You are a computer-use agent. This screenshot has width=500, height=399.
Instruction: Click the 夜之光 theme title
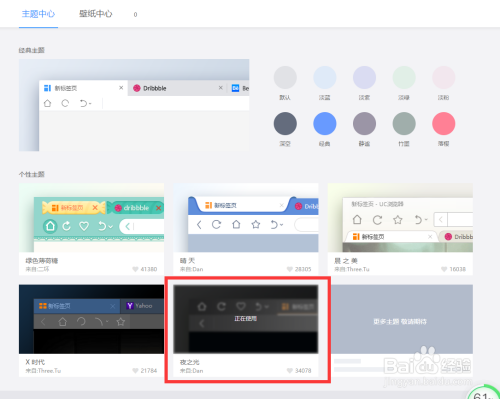tap(189, 362)
